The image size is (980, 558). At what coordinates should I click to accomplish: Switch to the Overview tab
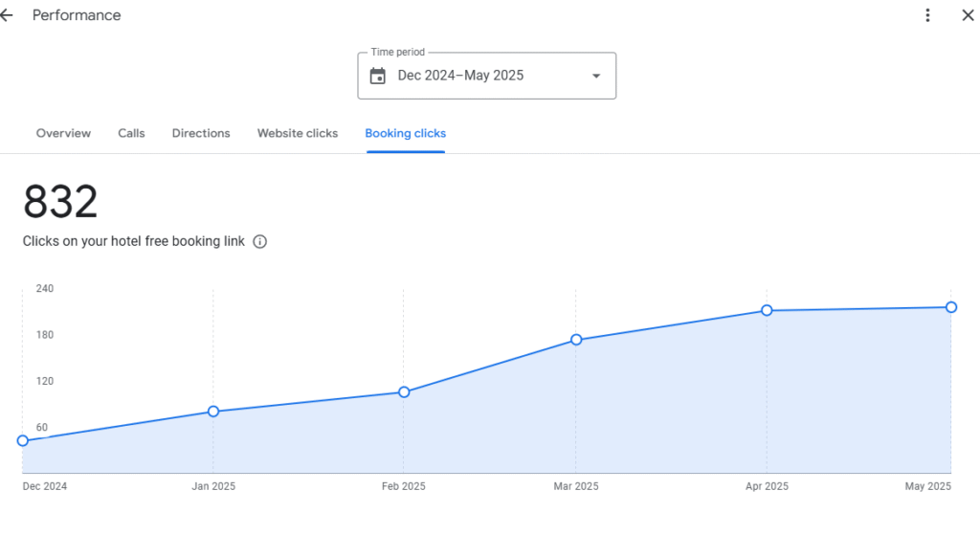(63, 133)
